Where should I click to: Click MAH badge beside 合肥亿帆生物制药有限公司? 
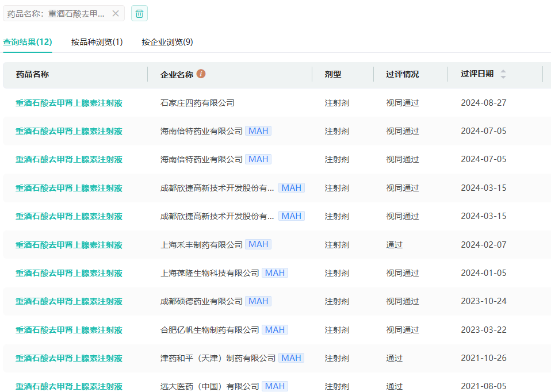[x=274, y=330]
